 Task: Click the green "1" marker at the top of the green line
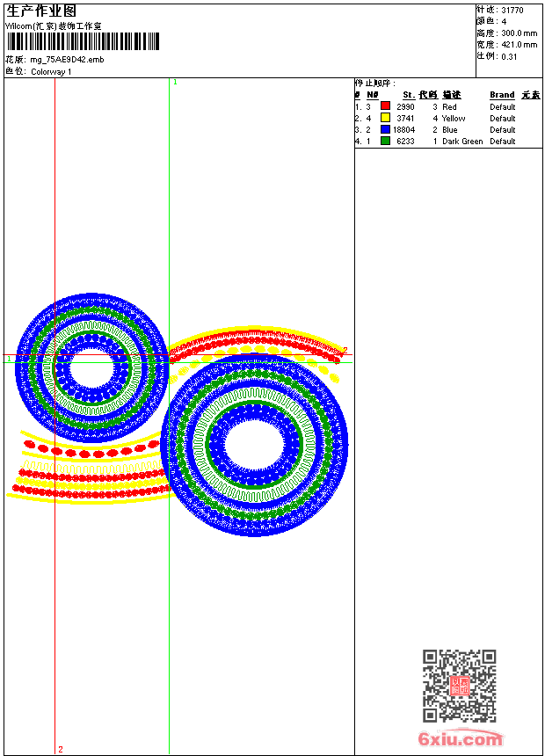point(175,83)
